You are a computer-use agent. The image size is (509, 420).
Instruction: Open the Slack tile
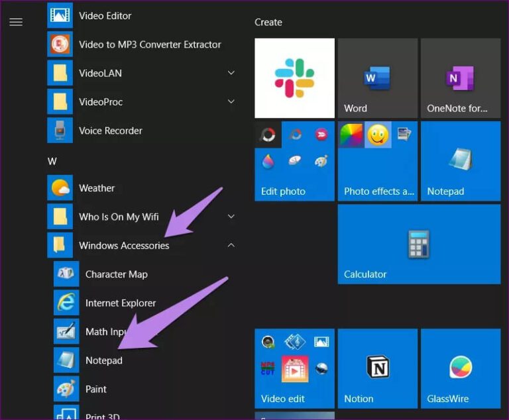pyautogui.click(x=294, y=78)
